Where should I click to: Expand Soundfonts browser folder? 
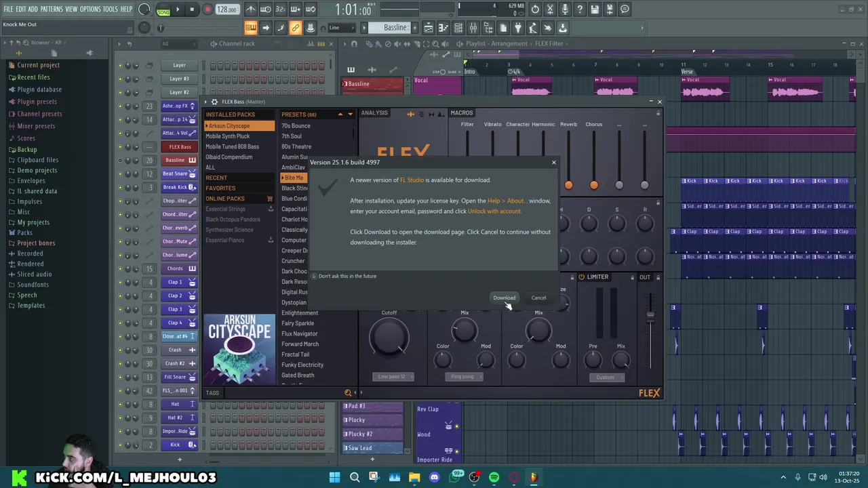(33, 285)
